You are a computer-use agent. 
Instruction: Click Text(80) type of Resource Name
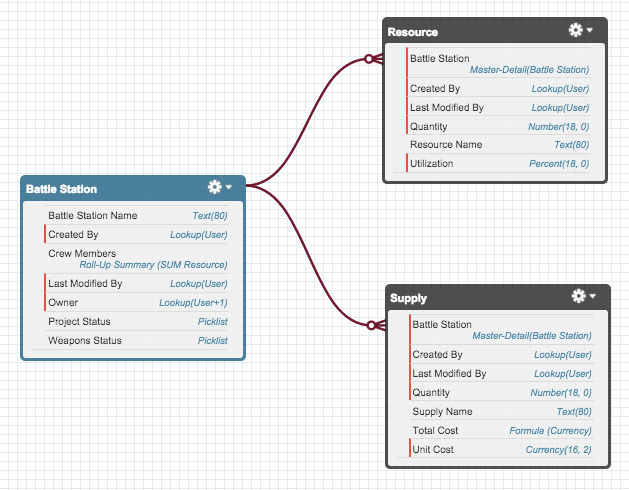[x=572, y=145]
